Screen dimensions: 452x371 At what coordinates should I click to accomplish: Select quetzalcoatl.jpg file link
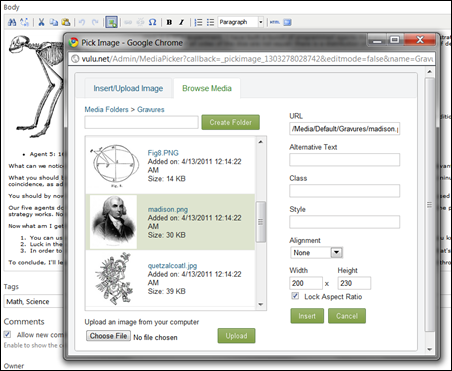pyautogui.click(x=172, y=266)
